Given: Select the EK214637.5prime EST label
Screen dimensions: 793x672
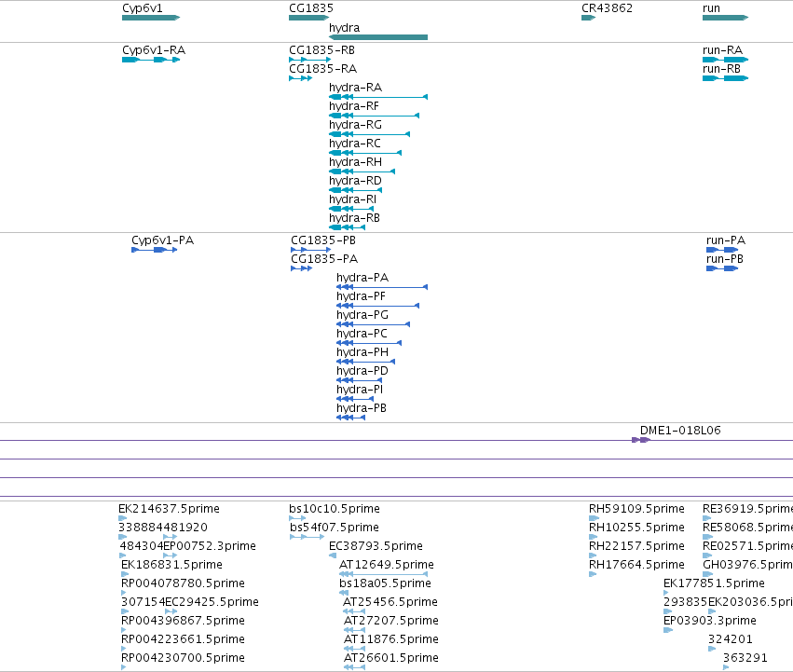Looking at the screenshot, I should [169, 509].
